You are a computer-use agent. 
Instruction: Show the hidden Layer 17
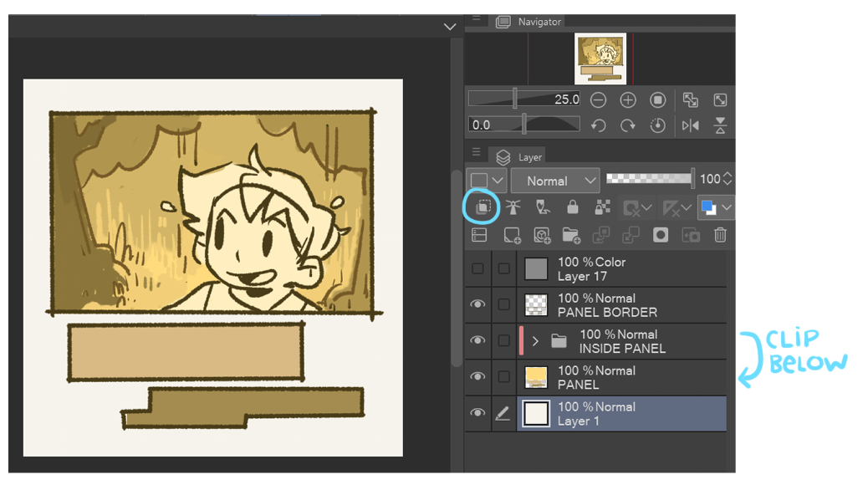pos(477,268)
